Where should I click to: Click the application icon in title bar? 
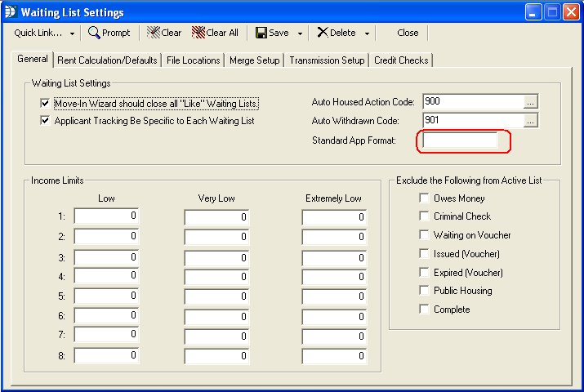tap(10, 12)
